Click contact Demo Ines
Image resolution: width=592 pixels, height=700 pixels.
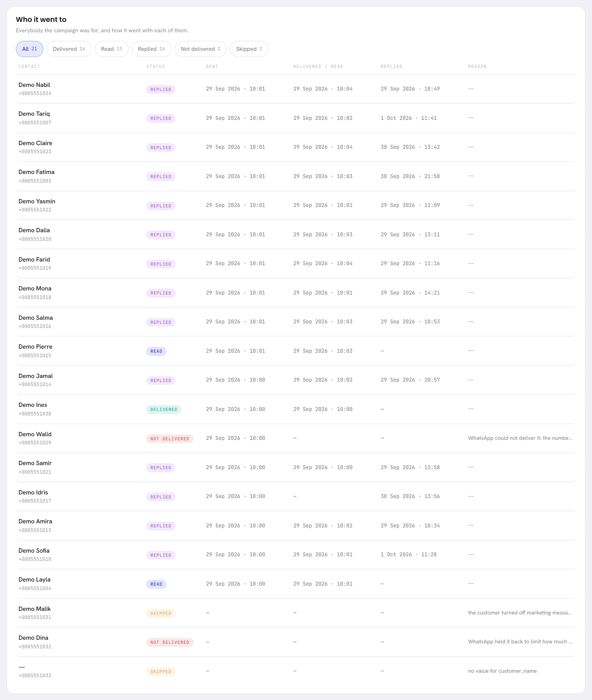(x=33, y=405)
